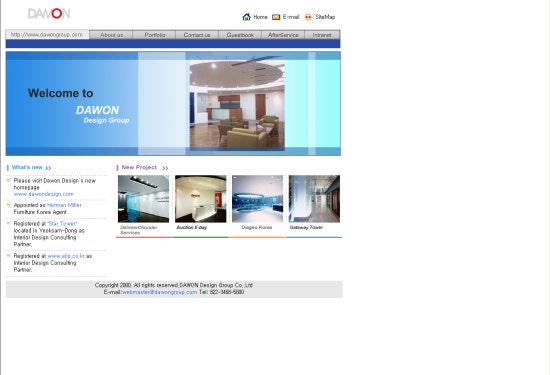
Task: Open the Auction E-bay project thumbnail
Action: 201,199
